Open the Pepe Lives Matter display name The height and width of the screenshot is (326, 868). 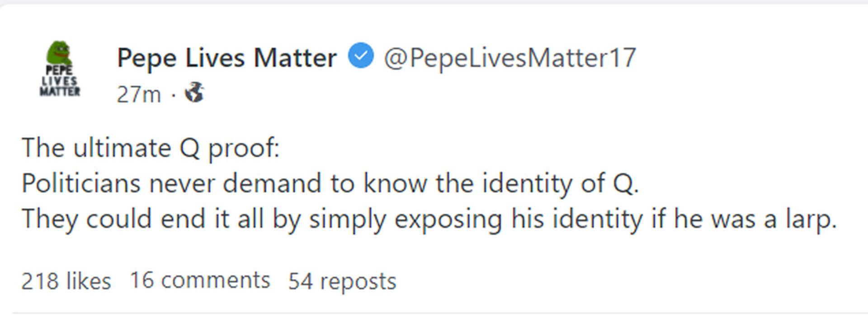click(227, 58)
